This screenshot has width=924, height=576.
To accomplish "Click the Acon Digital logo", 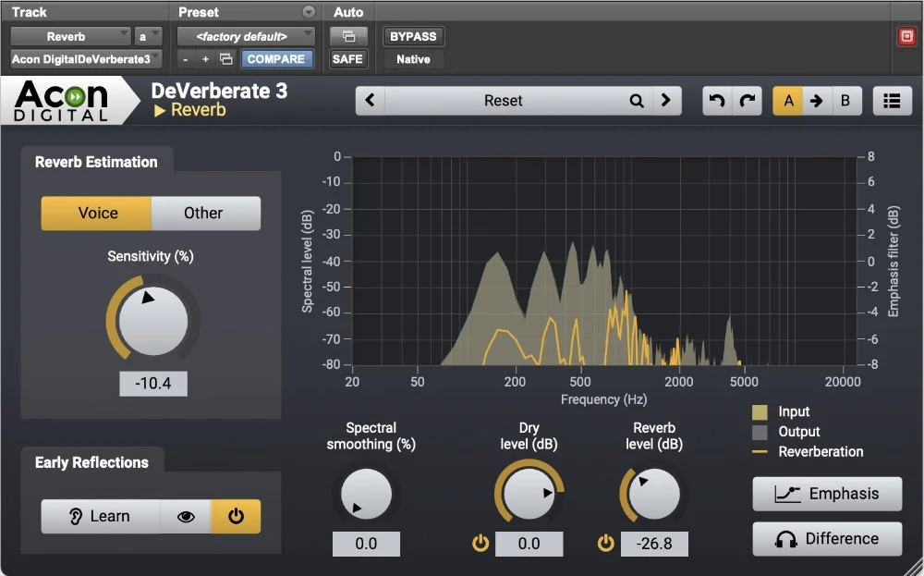I will (x=62, y=101).
